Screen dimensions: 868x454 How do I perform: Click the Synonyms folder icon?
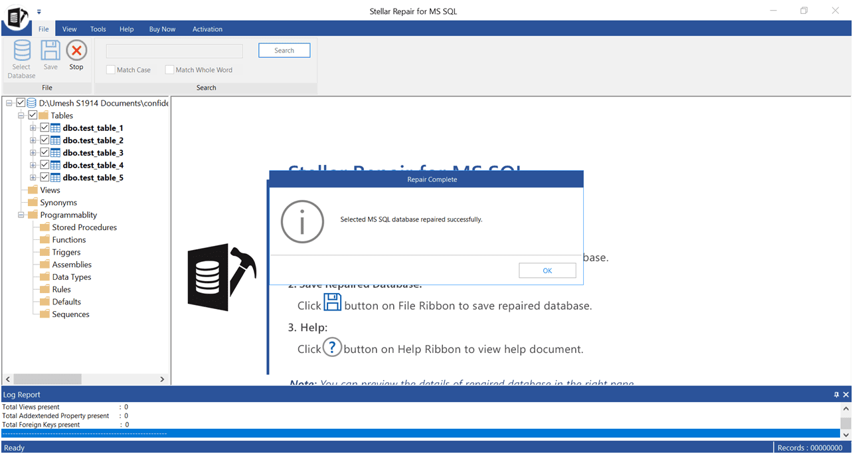(x=33, y=202)
